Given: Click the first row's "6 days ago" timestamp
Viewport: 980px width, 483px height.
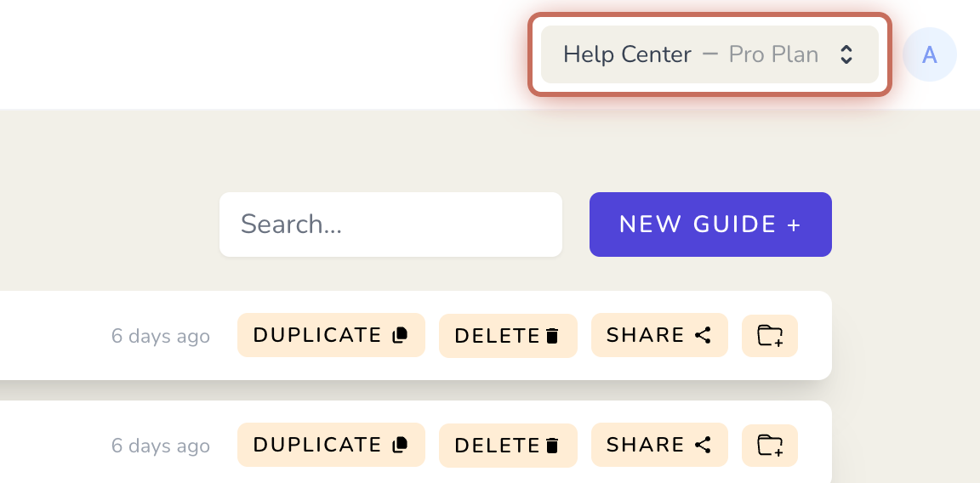Looking at the screenshot, I should point(161,336).
